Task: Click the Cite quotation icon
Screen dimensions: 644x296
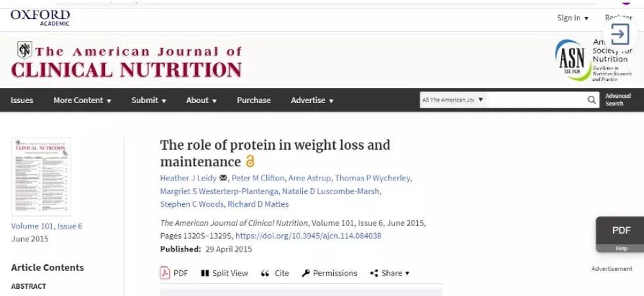Action: tap(265, 273)
